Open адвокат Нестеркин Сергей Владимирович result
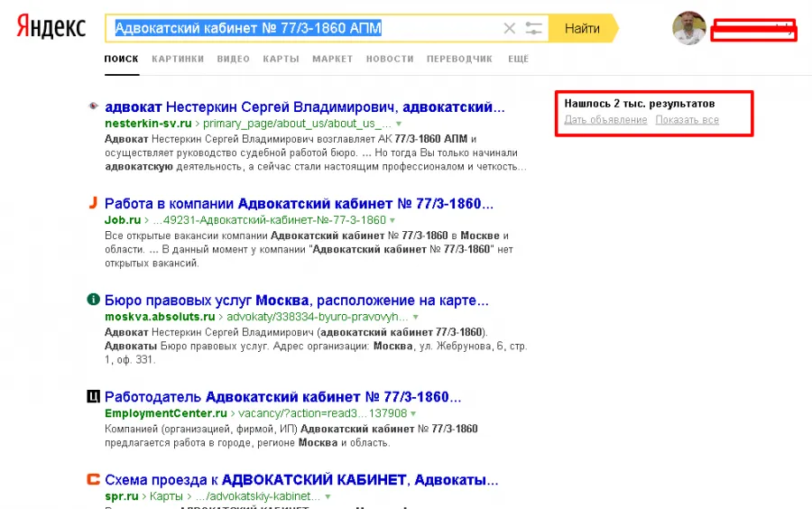Viewport: 812px width, 509px height. coord(305,107)
